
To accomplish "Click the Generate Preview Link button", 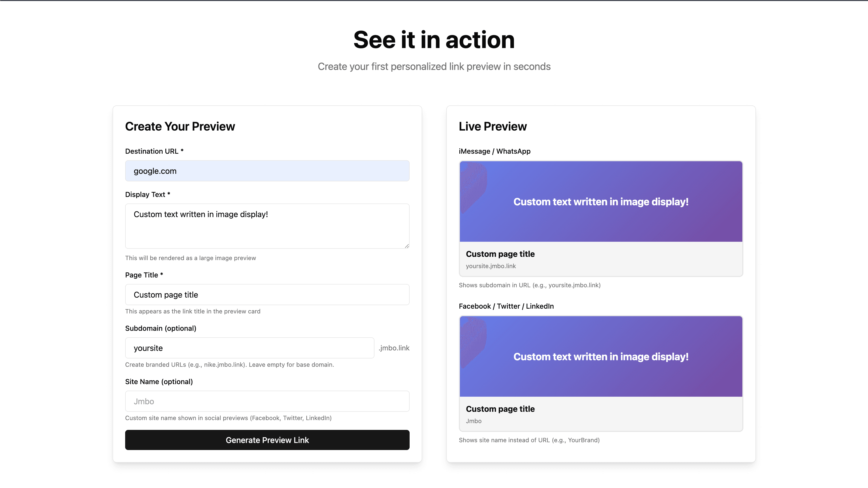I will coord(267,440).
